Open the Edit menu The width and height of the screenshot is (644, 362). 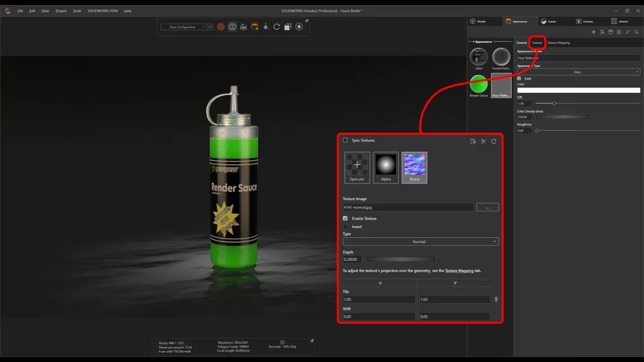point(32,11)
